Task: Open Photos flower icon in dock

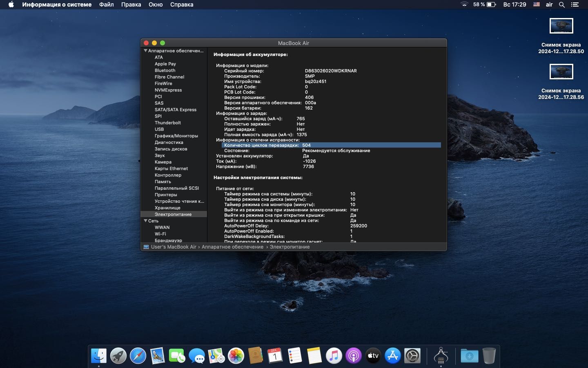Action: (x=236, y=356)
